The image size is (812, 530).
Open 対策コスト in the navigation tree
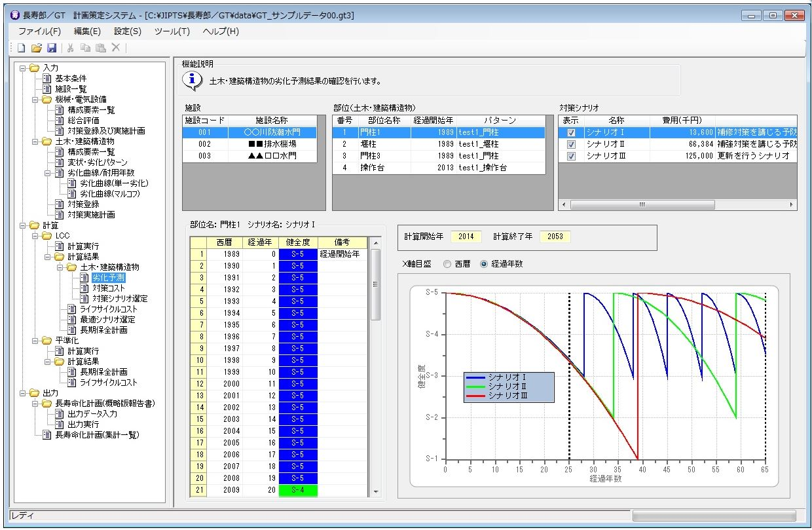point(108,288)
